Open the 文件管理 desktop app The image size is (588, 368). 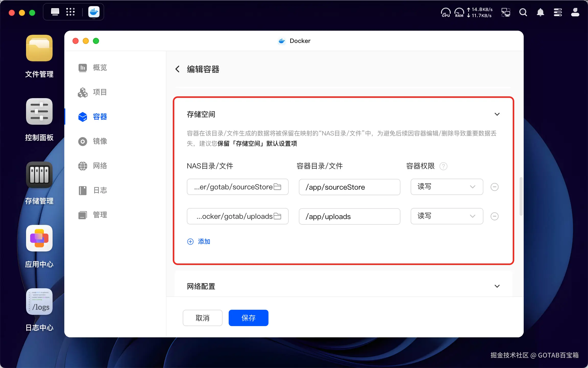pyautogui.click(x=39, y=48)
